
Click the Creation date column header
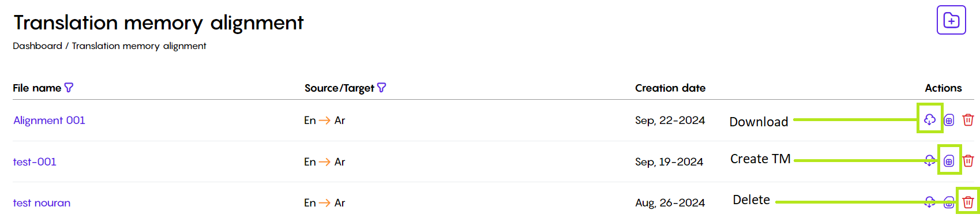tap(670, 88)
